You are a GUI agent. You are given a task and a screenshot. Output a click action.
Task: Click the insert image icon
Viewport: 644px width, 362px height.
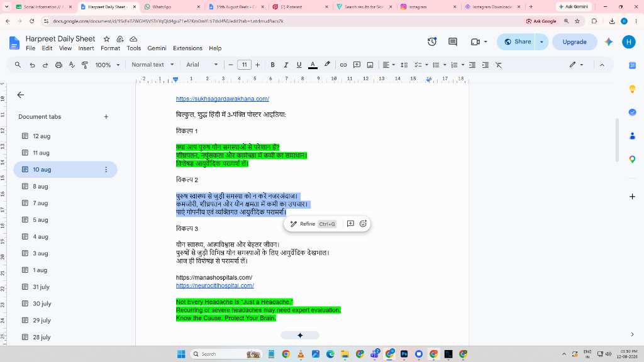[370, 65]
